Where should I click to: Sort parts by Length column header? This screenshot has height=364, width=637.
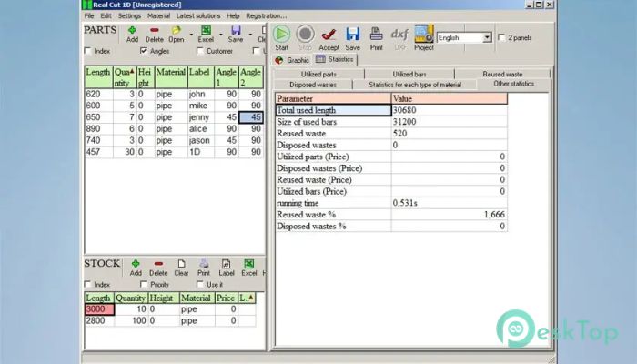tap(98, 77)
